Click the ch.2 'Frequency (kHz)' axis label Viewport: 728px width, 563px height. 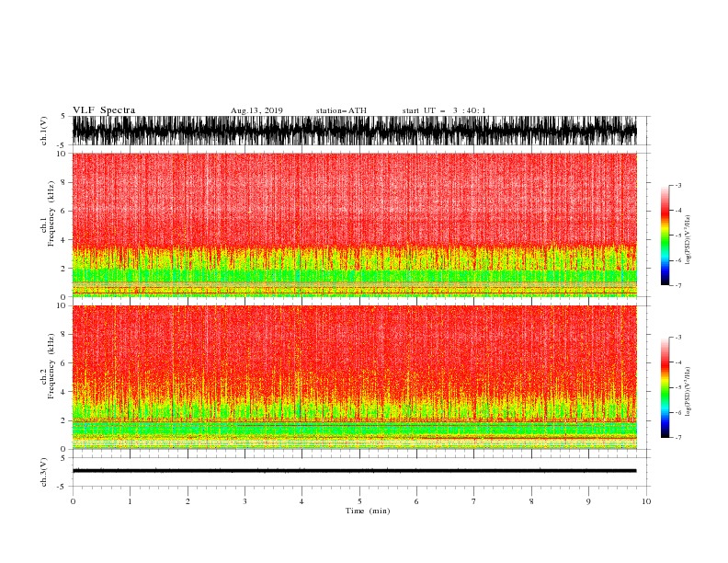(x=51, y=366)
